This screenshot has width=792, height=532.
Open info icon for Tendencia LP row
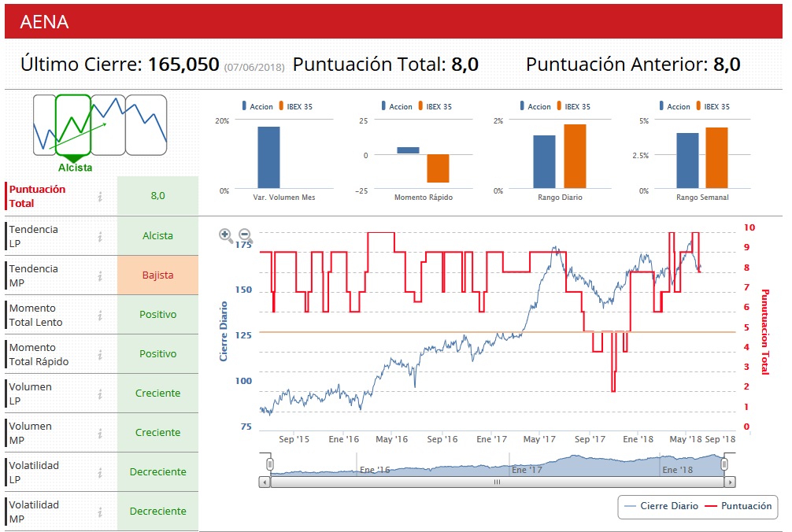pyautogui.click(x=100, y=236)
